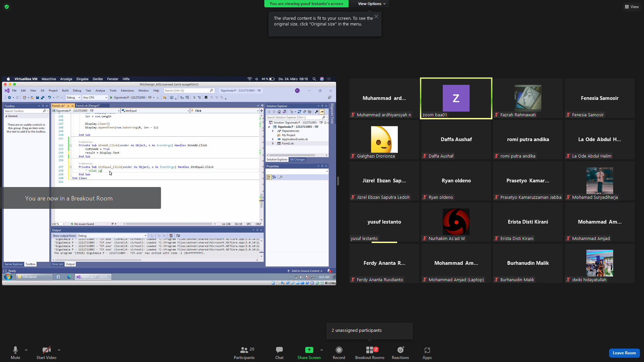Click the Windows Start orb

point(8,277)
